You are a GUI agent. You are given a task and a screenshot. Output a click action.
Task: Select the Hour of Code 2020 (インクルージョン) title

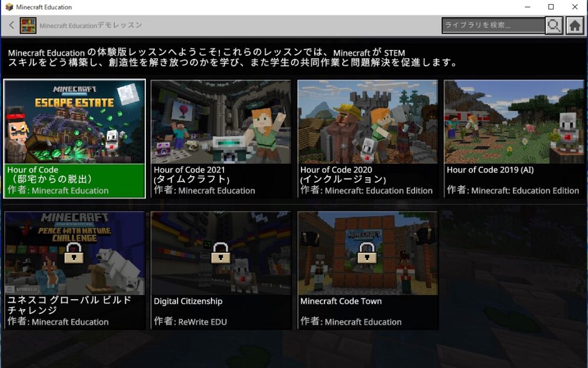tap(343, 174)
